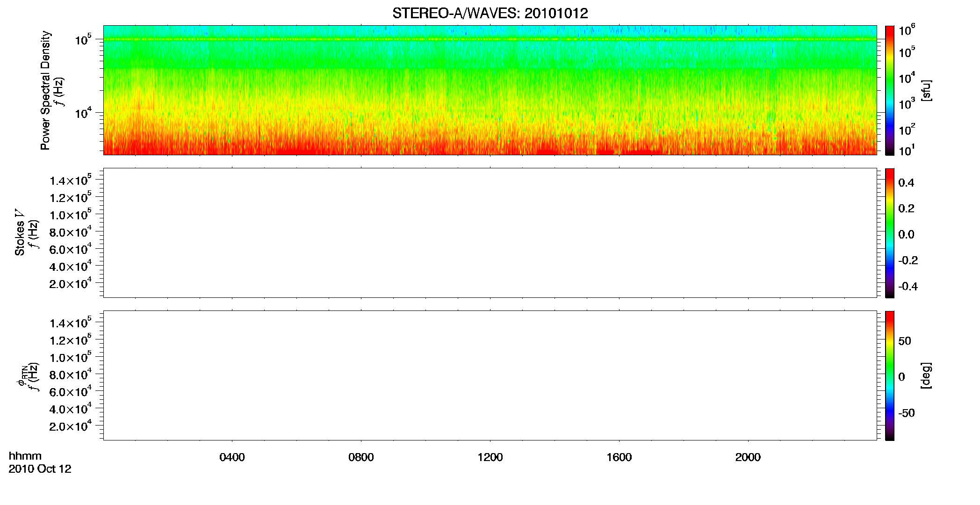Screen dimensions: 980x505
Task: Click the 0.0 value on Stokes V color bar
Action: click(906, 235)
